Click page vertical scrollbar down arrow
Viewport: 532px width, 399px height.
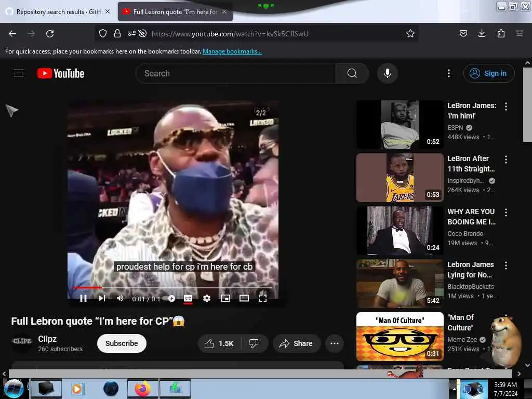pyautogui.click(x=527, y=365)
